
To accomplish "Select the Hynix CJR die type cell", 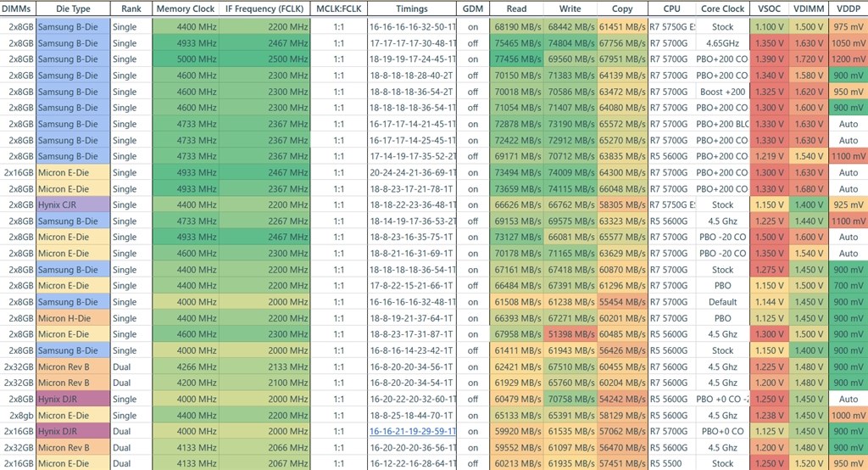I will point(73,204).
